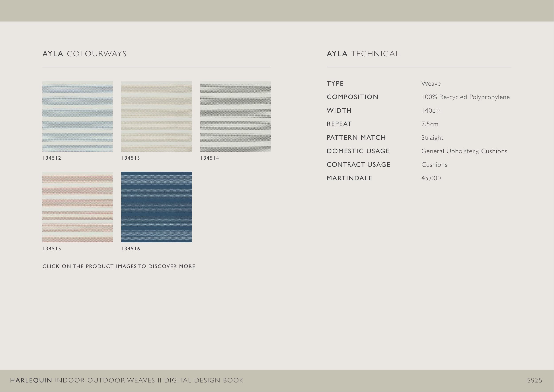
Task: Open the navy blue swatch 134516
Action: click(x=156, y=207)
